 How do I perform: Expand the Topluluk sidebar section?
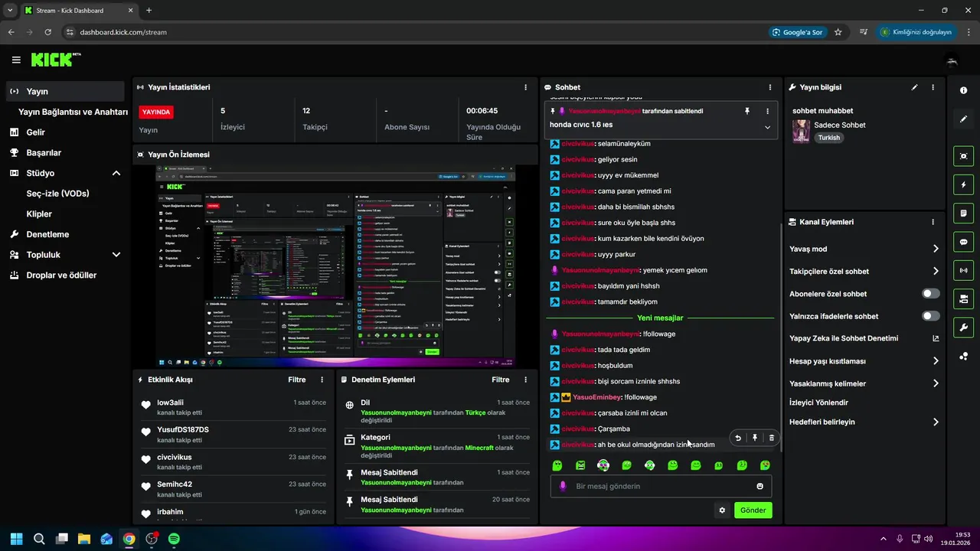pyautogui.click(x=116, y=255)
